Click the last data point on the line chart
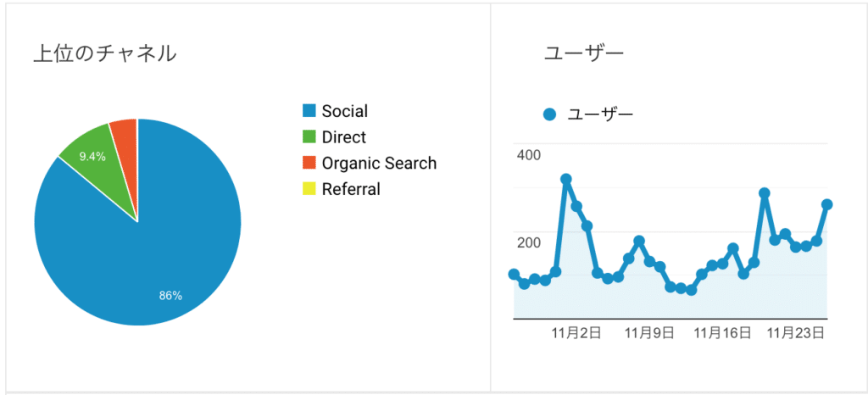 tap(827, 204)
